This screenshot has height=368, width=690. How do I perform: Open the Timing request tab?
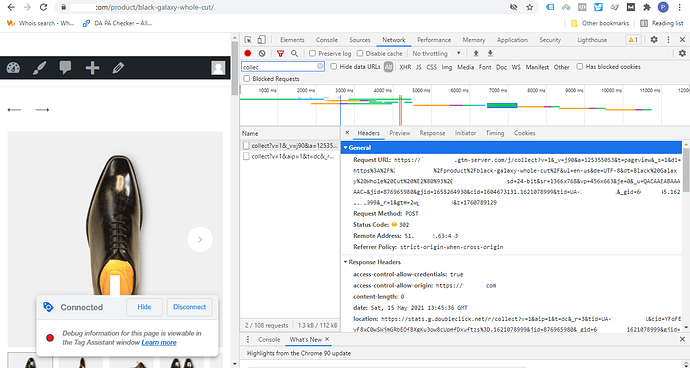pos(495,133)
